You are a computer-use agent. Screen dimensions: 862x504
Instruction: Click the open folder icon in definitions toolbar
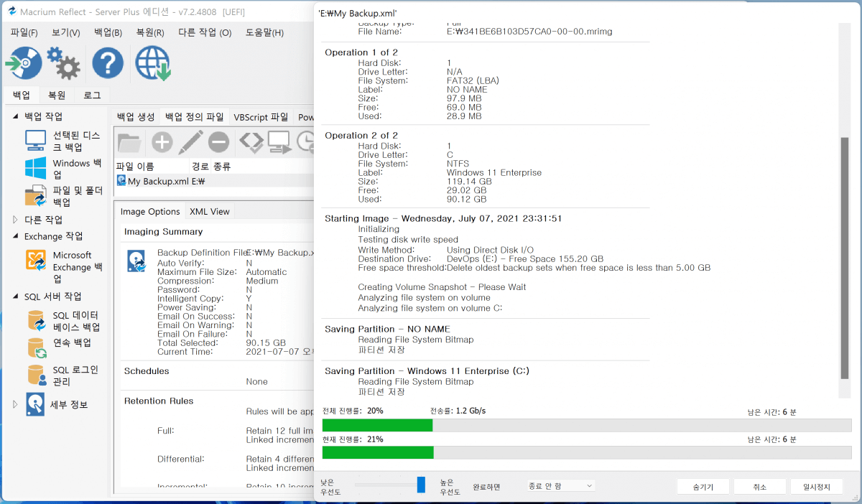[x=129, y=142]
